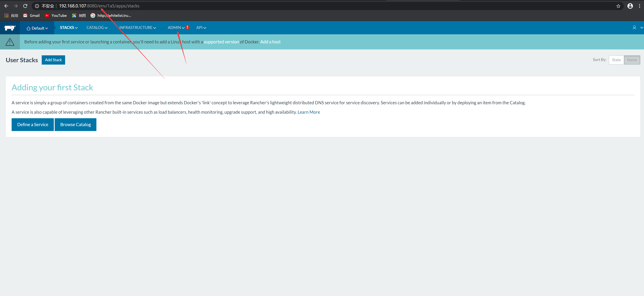Screen dimensions: 644x296
Task: Bookmark this page with the star icon
Action: coord(618,6)
